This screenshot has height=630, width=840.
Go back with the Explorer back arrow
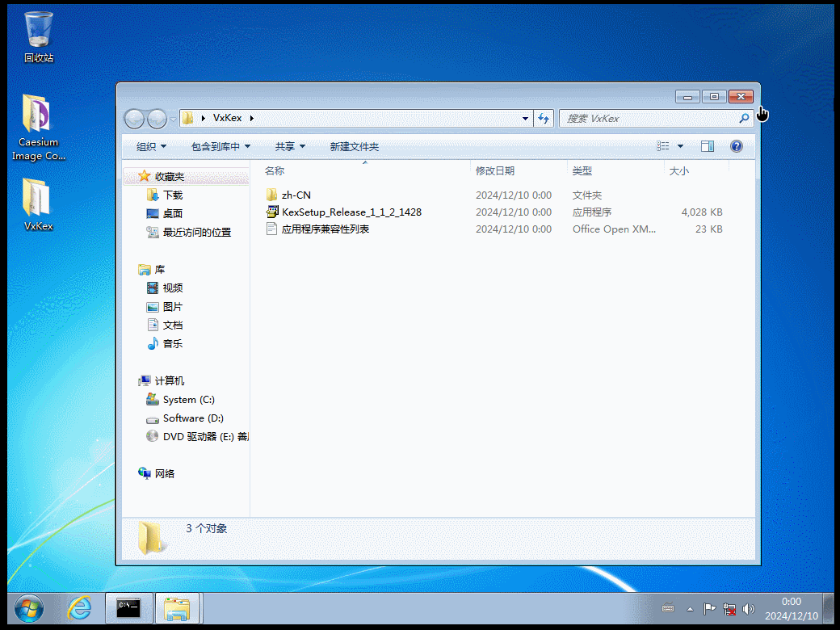[x=134, y=119]
